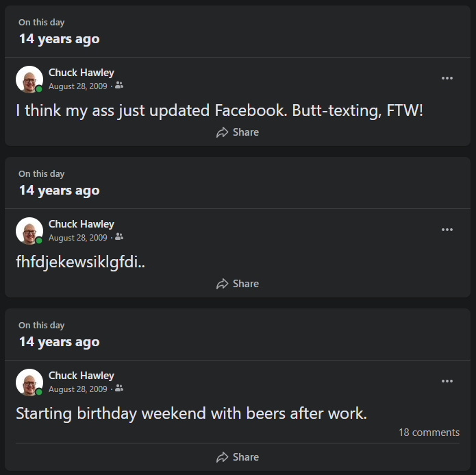Click friends audience icon on first post
Image resolution: width=476 pixels, height=475 pixels.
[119, 86]
